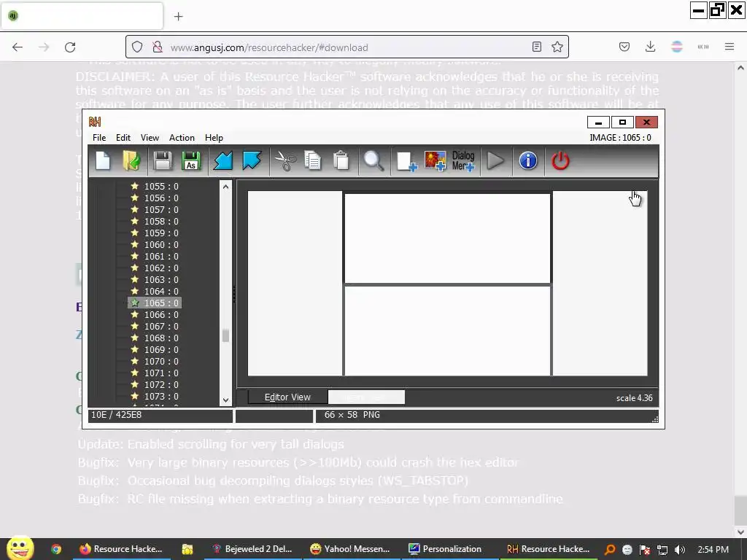This screenshot has width=747, height=560.
Task: Go back in the browser
Action: 18,47
